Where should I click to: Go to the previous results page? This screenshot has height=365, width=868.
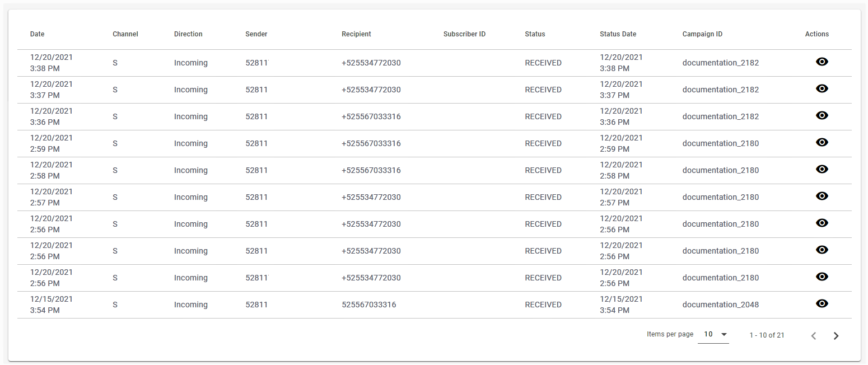[814, 336]
